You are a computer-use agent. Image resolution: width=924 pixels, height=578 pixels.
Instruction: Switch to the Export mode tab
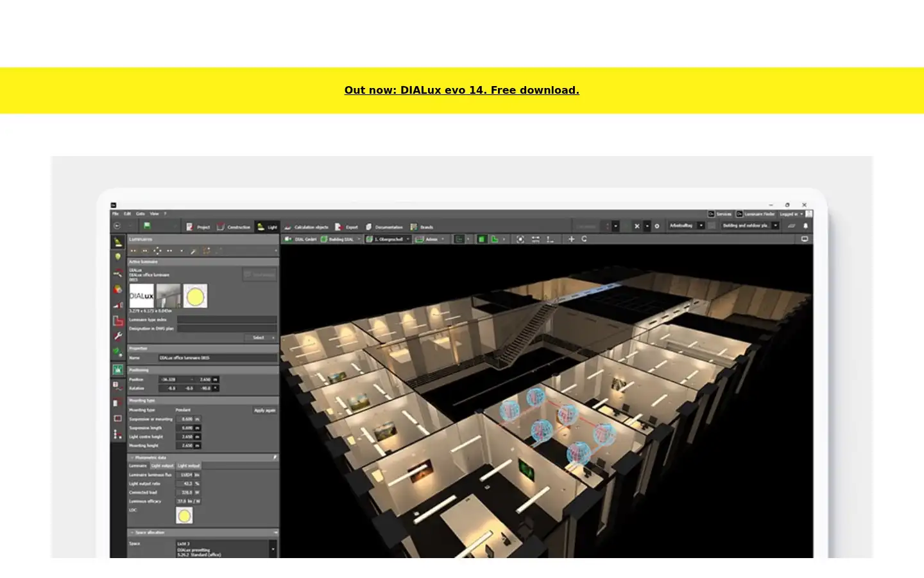coord(346,227)
